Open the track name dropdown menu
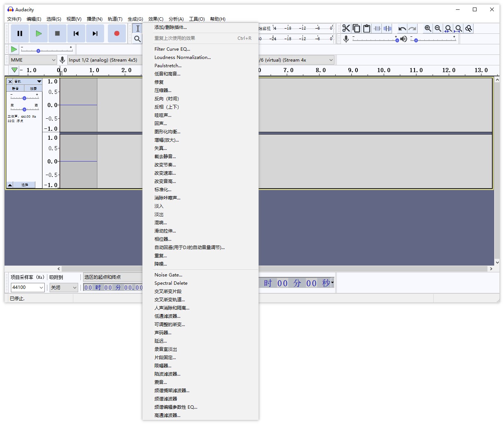This screenshot has height=426, width=504. point(28,82)
